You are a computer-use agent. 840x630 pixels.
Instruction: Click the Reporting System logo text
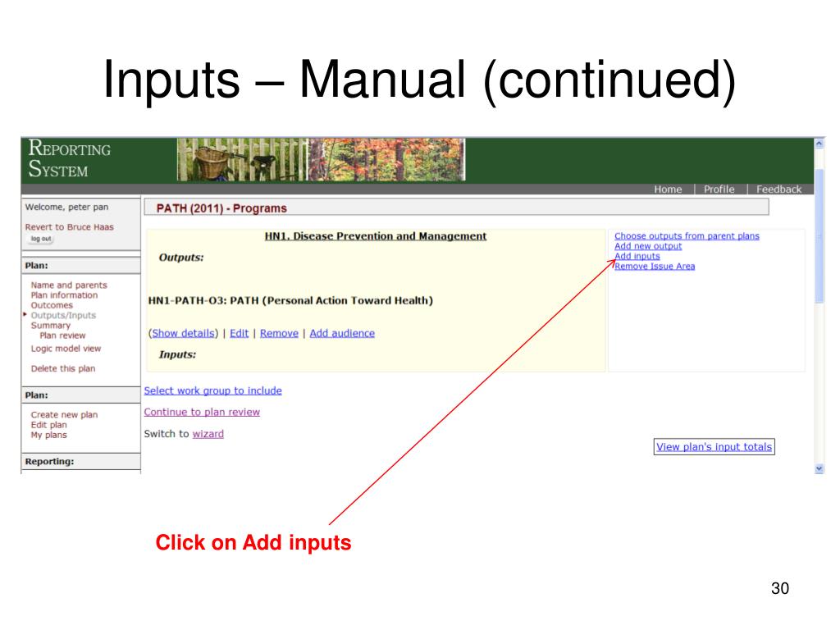pyautogui.click(x=70, y=158)
